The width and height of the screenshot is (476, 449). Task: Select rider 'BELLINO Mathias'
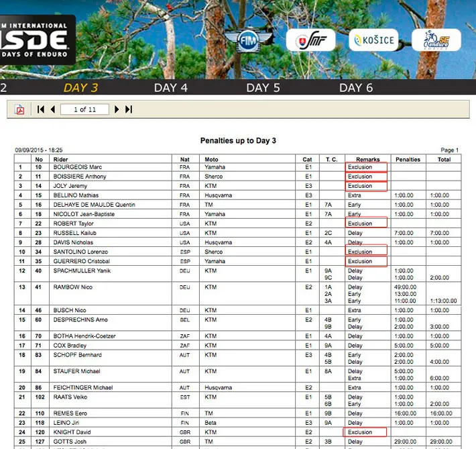pyautogui.click(x=76, y=195)
